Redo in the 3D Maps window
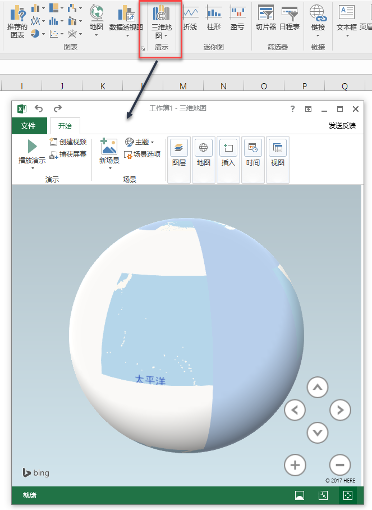The height and width of the screenshot is (510, 372). pos(58,108)
